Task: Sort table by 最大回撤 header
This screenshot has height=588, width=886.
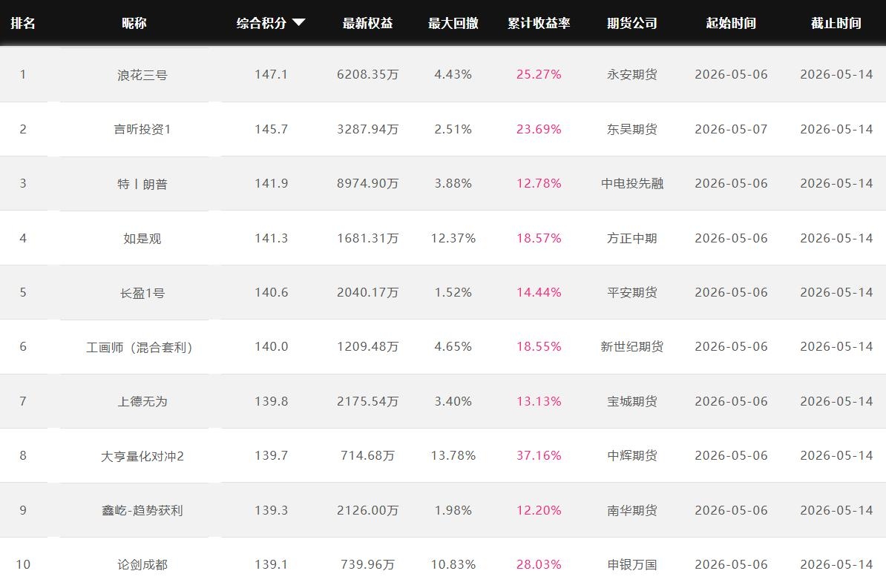Action: 453,23
